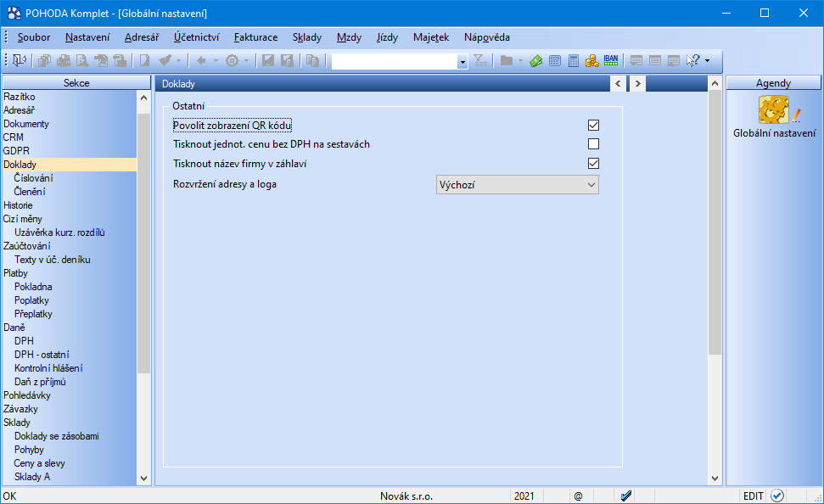The image size is (824, 504).
Task: Open the IBAN tool in toolbar
Action: (x=611, y=61)
